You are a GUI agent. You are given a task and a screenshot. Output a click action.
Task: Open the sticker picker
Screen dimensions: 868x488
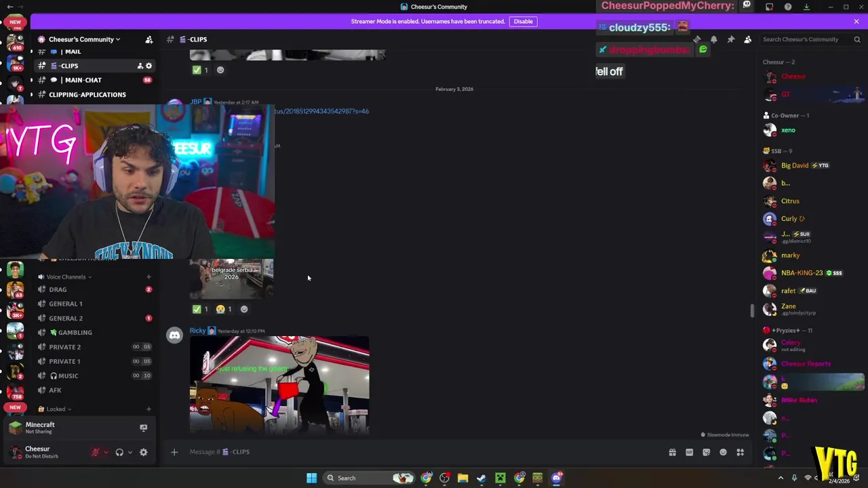[706, 452]
